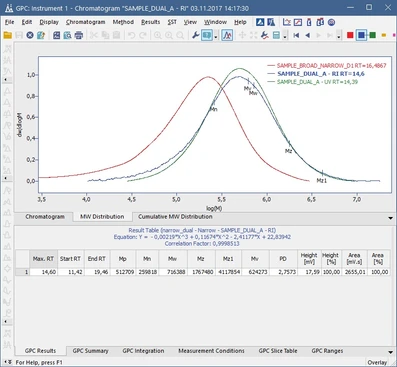Image resolution: width=397 pixels, height=367 pixels.
Task: Switch to Cumulative MW Distribution tab
Action: [175, 217]
